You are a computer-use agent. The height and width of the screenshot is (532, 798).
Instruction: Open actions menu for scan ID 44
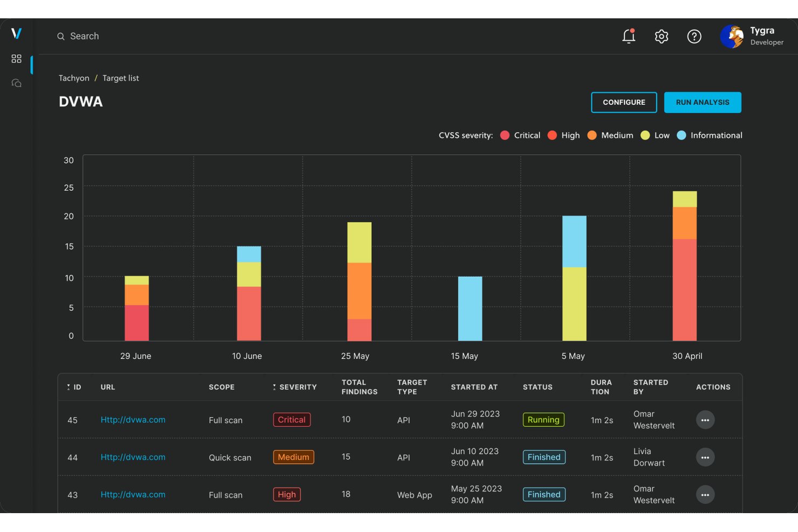[705, 457]
